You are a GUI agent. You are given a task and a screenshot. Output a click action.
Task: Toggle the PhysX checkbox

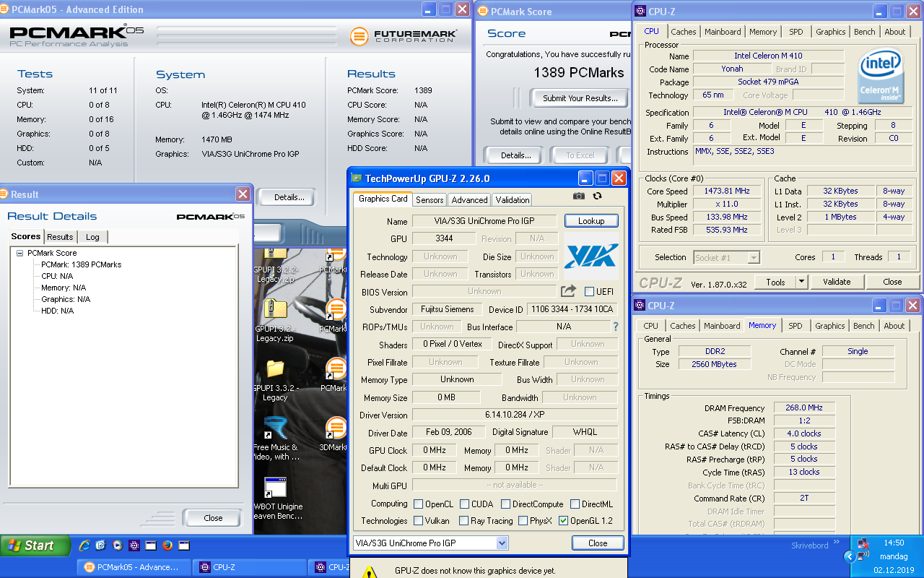pos(523,520)
